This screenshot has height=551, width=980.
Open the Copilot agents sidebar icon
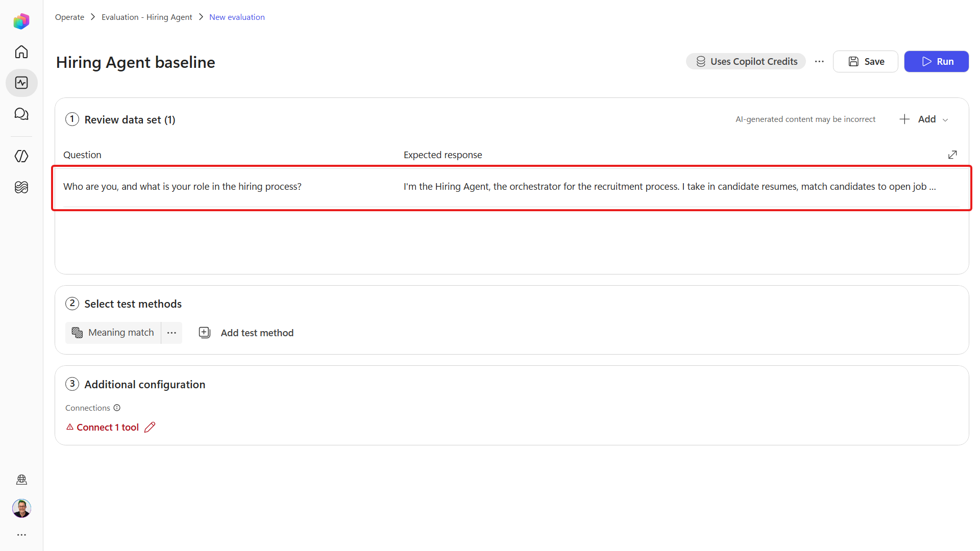coord(21,156)
